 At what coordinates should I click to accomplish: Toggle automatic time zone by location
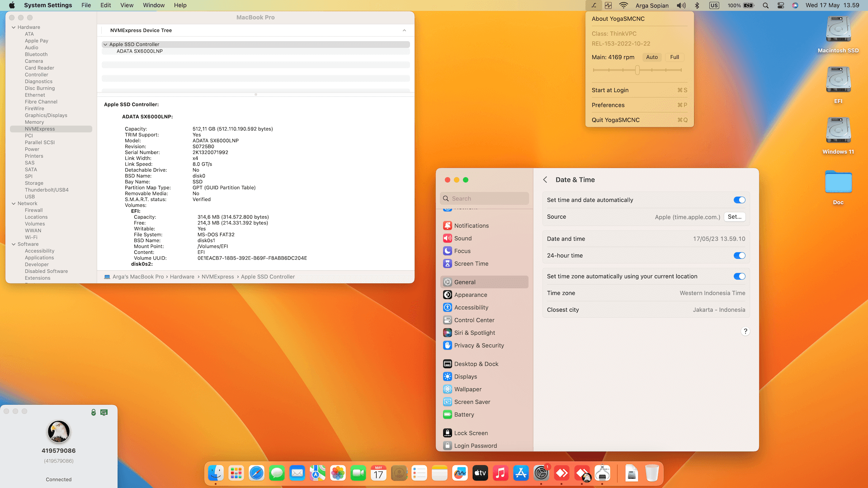[x=739, y=277]
